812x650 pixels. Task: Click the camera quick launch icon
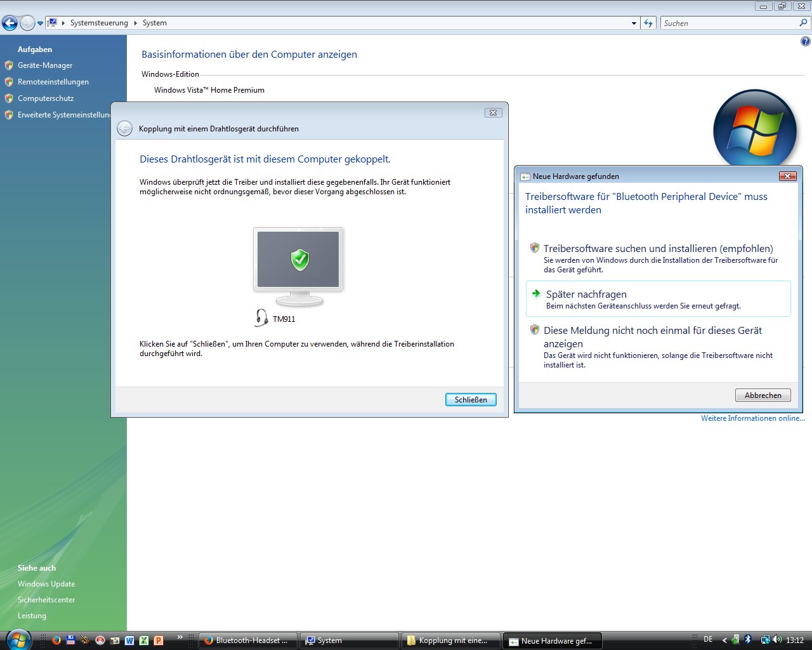pos(115,640)
